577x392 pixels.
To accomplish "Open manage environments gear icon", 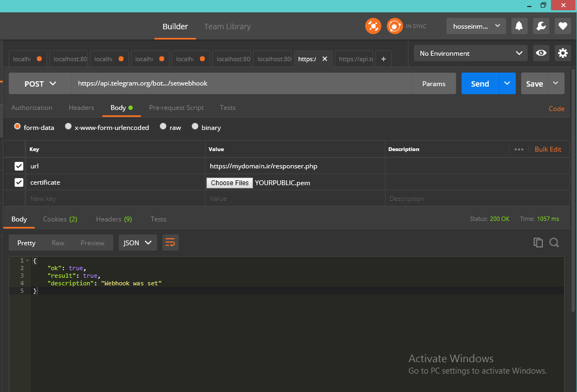I will (563, 53).
